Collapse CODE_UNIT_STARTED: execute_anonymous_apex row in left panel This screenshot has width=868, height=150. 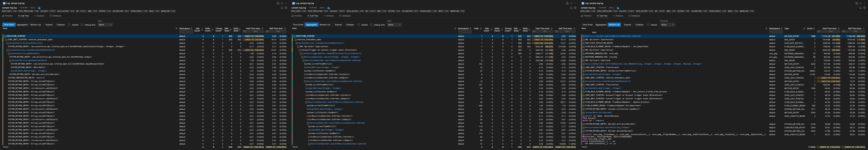point(6,40)
